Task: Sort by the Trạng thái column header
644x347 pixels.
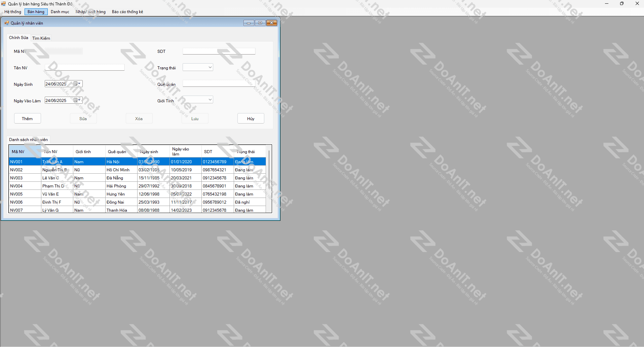Action: pyautogui.click(x=250, y=152)
